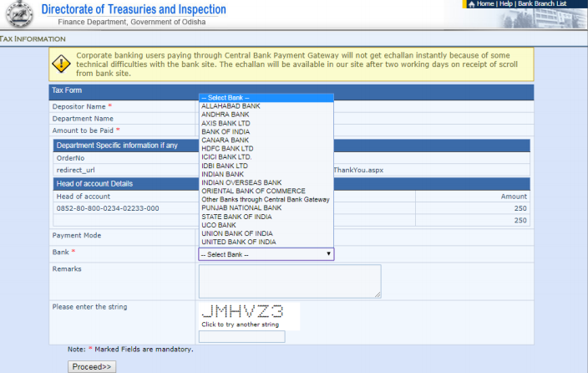
Task: Click the OrderNo label
Action: (70, 158)
